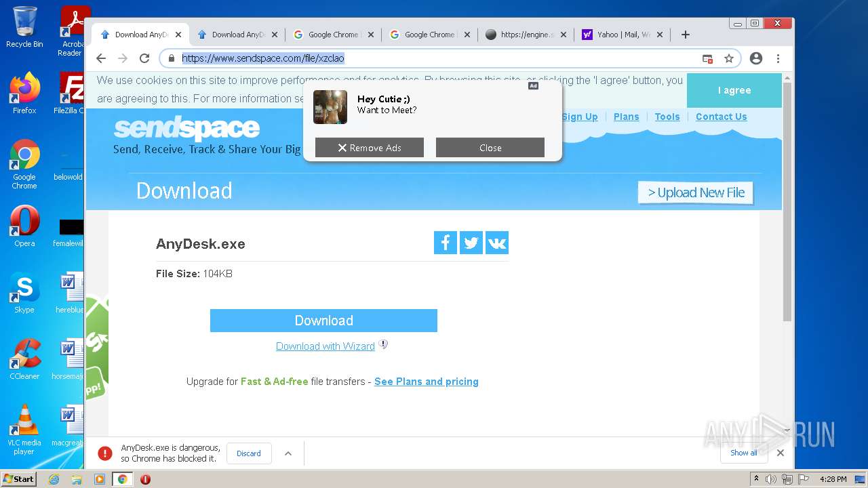The height and width of the screenshot is (488, 868).
Task: Click the Upload New File button
Action: click(696, 192)
